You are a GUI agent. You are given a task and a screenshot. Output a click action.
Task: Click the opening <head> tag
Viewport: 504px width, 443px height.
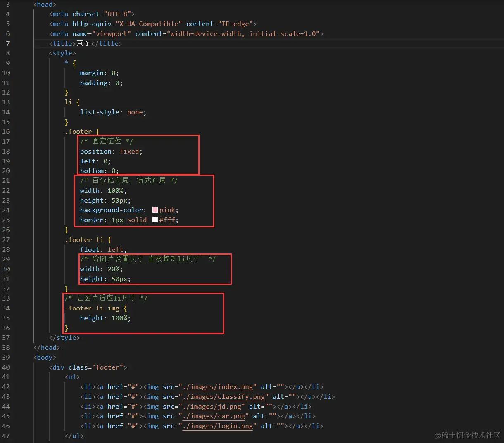tap(45, 5)
